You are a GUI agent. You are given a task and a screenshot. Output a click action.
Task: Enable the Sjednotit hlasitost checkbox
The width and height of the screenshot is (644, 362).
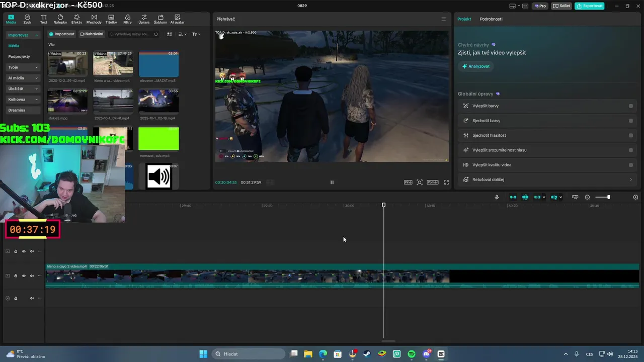coord(631,135)
